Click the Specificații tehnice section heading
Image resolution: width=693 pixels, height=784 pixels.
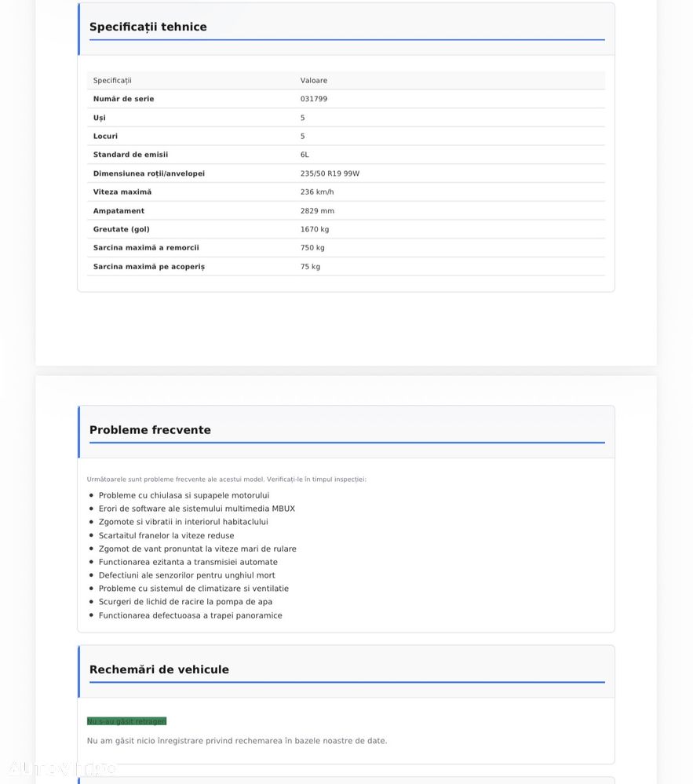148,27
